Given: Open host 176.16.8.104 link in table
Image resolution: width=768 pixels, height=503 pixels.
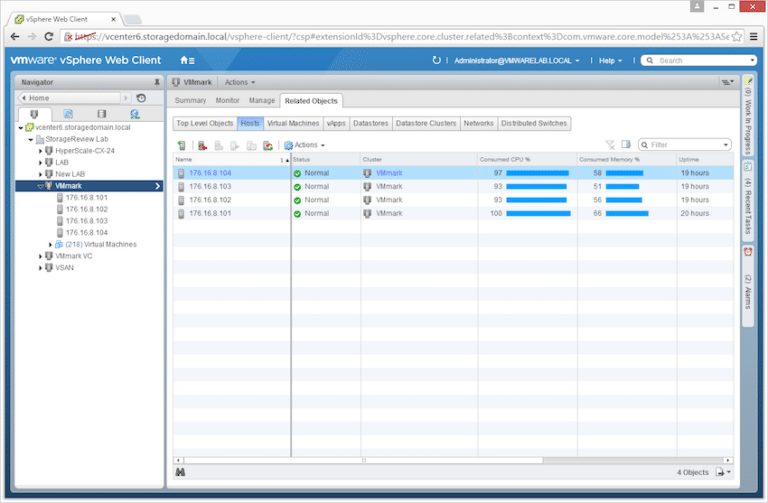Looking at the screenshot, I should pyautogui.click(x=210, y=173).
